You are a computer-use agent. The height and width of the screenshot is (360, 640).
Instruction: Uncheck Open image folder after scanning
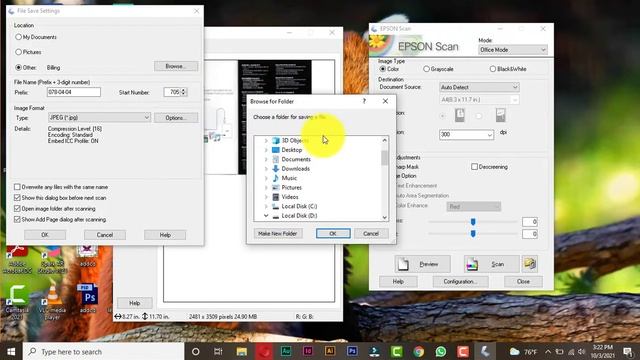pyautogui.click(x=17, y=209)
